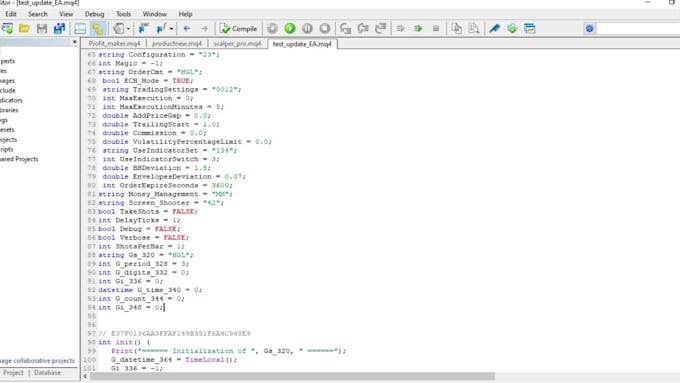The height and width of the screenshot is (383, 680).
Task: Click scrollbar left arrow in editor
Action: coord(85,376)
